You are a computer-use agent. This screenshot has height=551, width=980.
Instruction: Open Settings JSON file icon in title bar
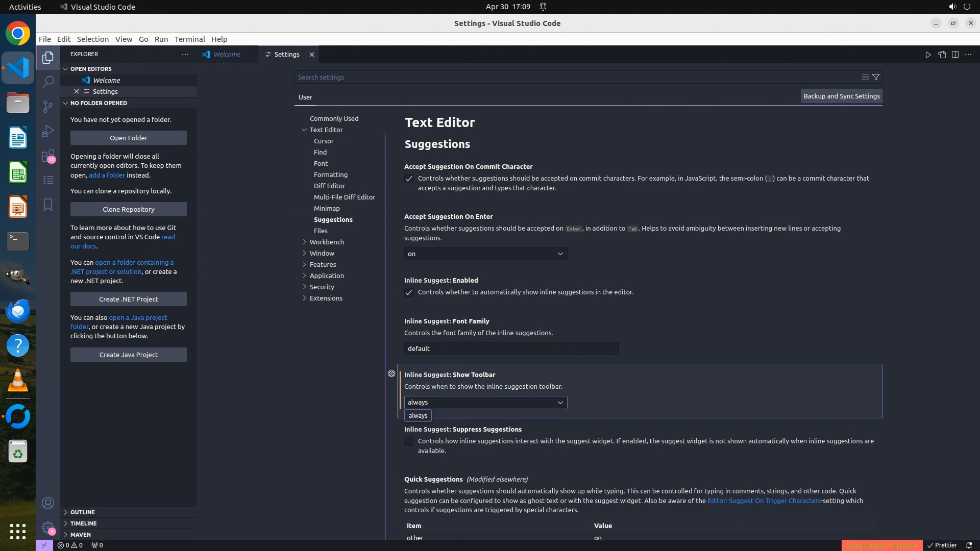[x=942, y=55]
